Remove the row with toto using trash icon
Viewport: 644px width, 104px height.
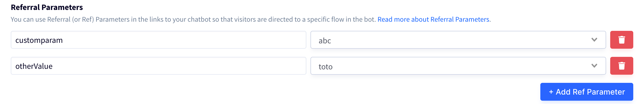(621, 66)
